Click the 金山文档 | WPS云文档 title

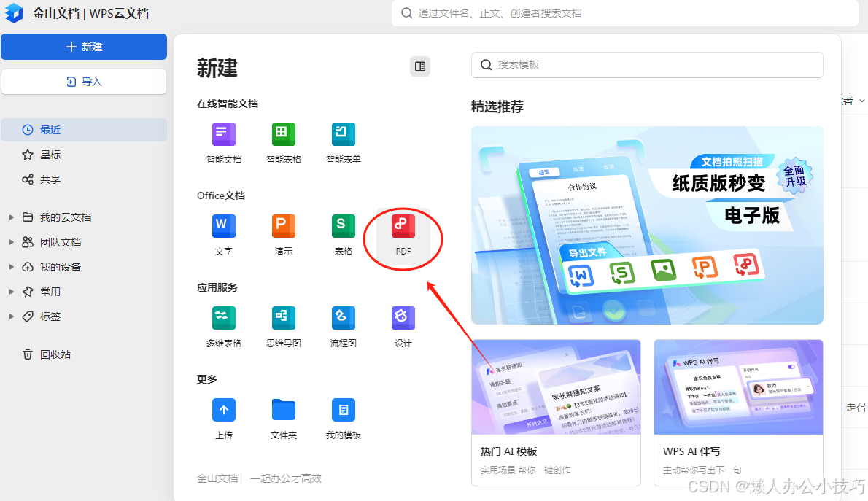tap(90, 13)
